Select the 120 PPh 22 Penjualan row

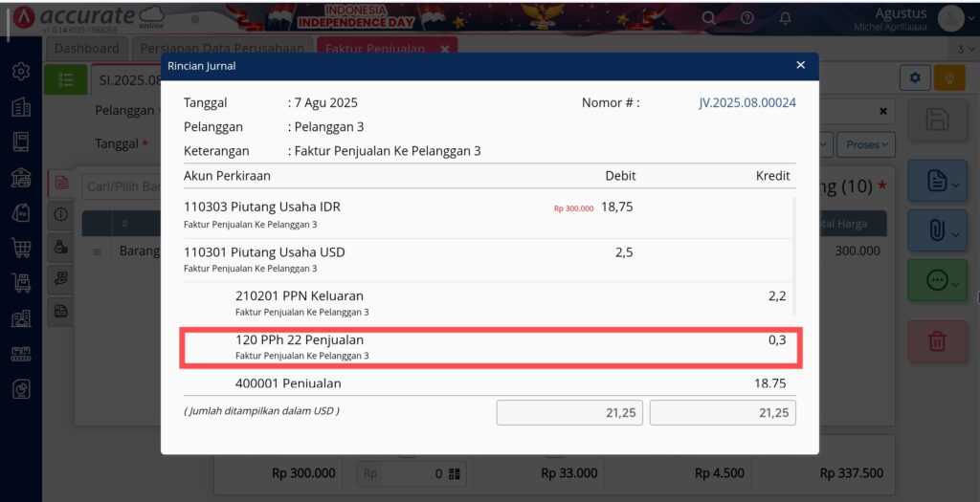tap(491, 347)
